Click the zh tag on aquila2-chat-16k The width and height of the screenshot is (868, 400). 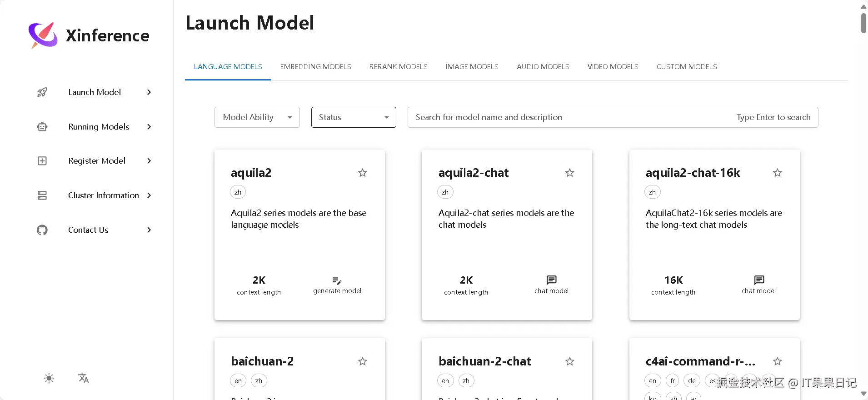[652, 192]
